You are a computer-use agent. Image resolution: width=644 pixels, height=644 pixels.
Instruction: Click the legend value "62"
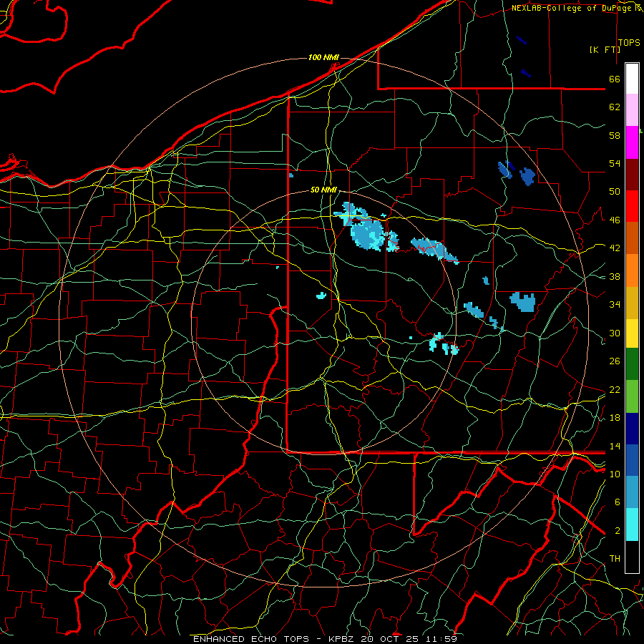pyautogui.click(x=615, y=107)
